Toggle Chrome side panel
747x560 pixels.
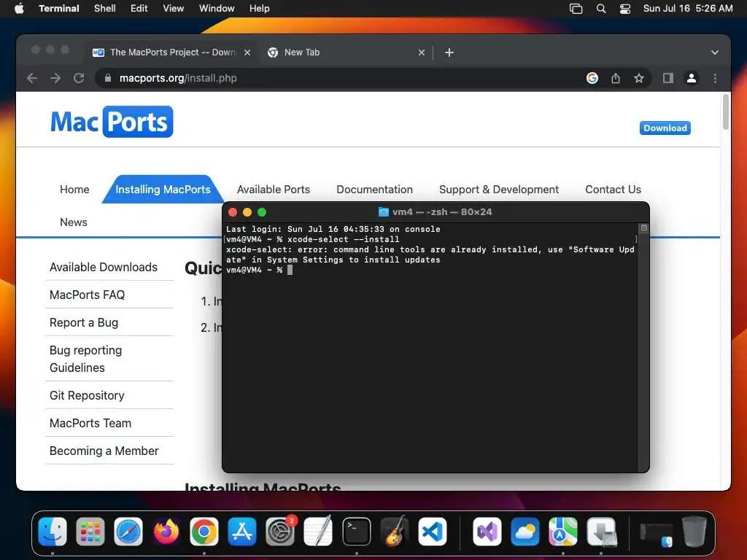[668, 78]
